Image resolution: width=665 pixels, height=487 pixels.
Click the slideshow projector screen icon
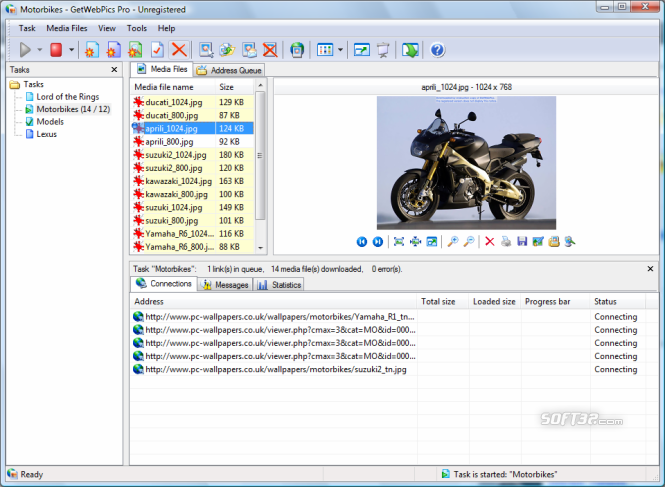[x=383, y=50]
